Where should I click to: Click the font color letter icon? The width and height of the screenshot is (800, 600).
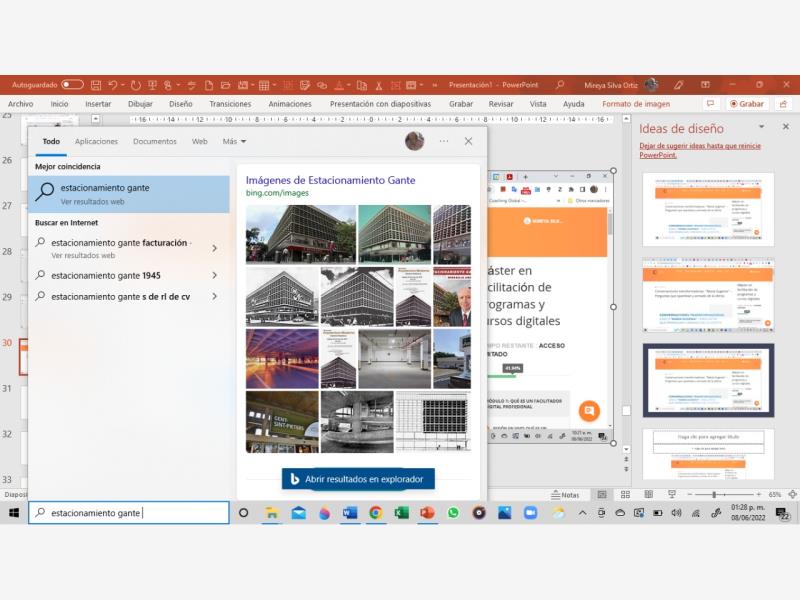pyautogui.click(x=339, y=85)
